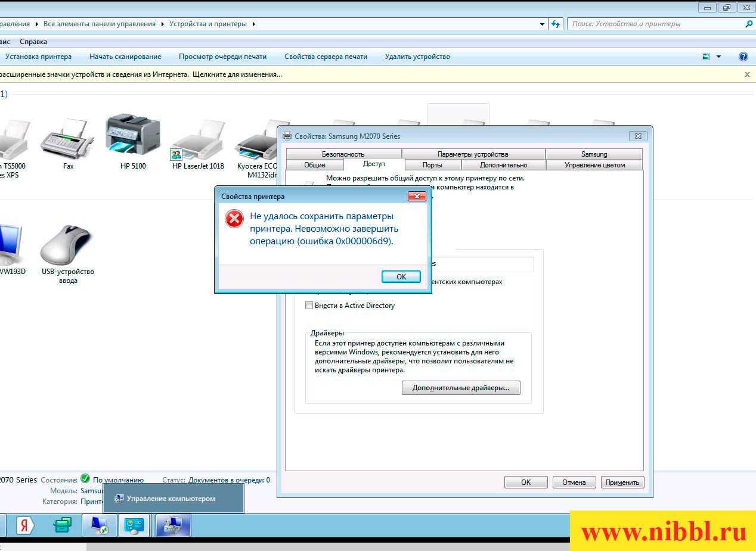Dismiss the yellow information bar with X
This screenshot has height=551, width=756.
coord(747,74)
